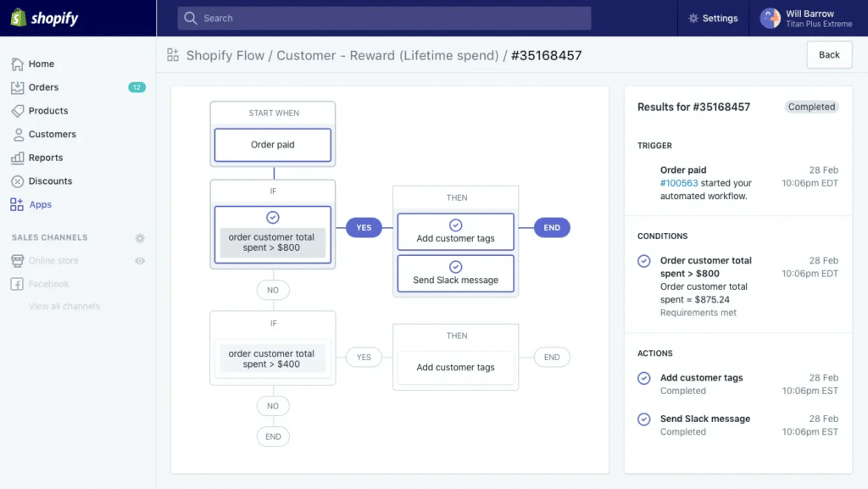868x489 pixels.
Task: Open the Home section in sidebar
Action: point(39,64)
